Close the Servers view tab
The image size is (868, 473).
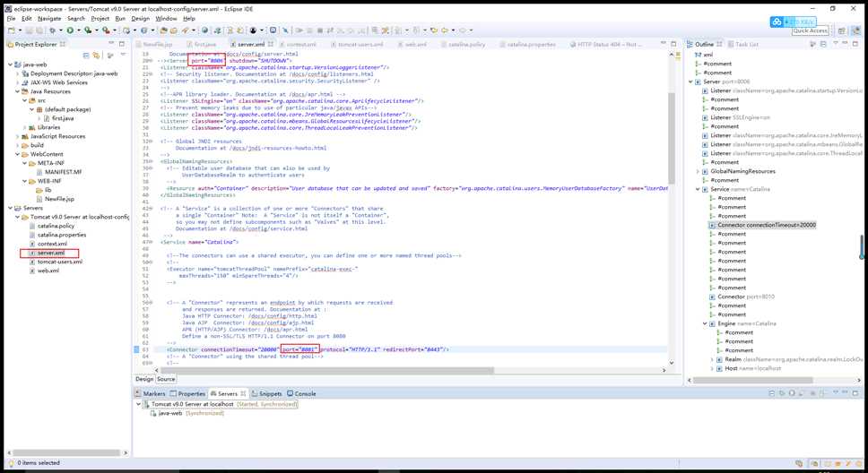pos(243,394)
